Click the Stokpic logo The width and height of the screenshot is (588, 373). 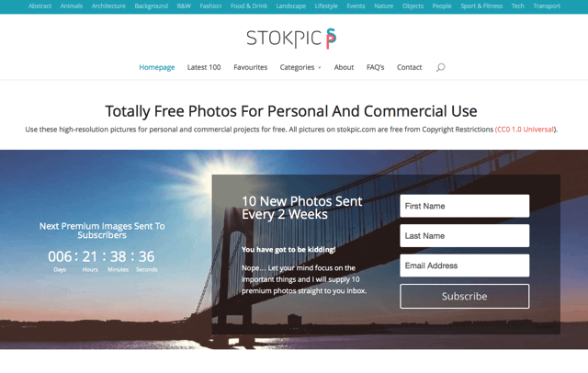click(x=291, y=39)
